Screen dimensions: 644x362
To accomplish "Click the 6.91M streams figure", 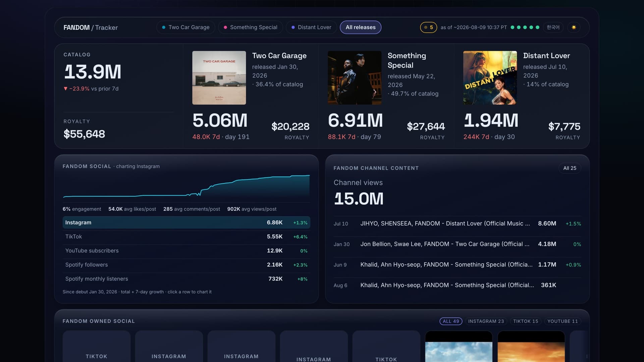I will point(355,120).
